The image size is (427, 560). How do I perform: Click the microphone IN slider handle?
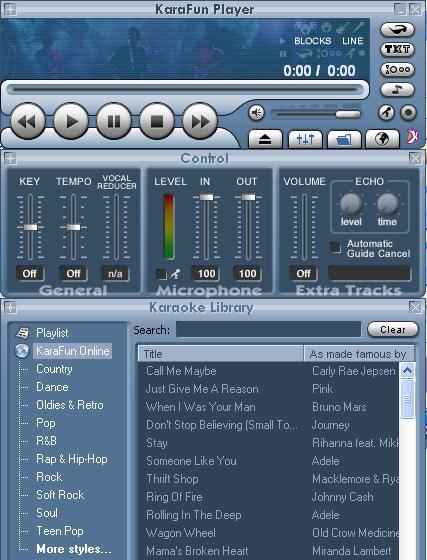[x=206, y=197]
